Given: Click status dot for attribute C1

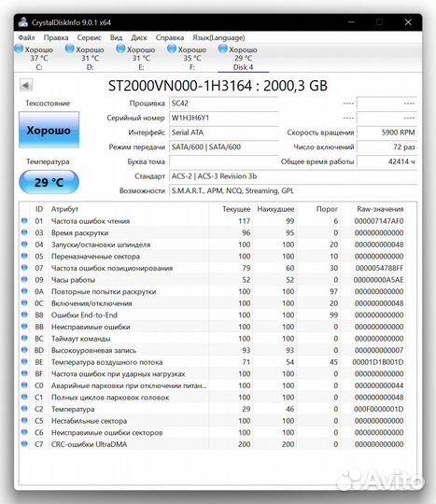Looking at the screenshot, I should (24, 397).
